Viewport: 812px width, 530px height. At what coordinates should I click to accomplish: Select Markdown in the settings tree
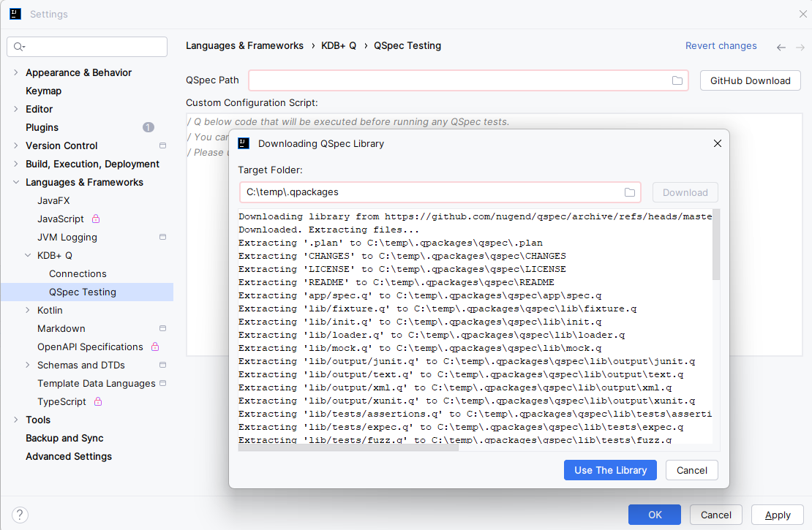tap(61, 328)
